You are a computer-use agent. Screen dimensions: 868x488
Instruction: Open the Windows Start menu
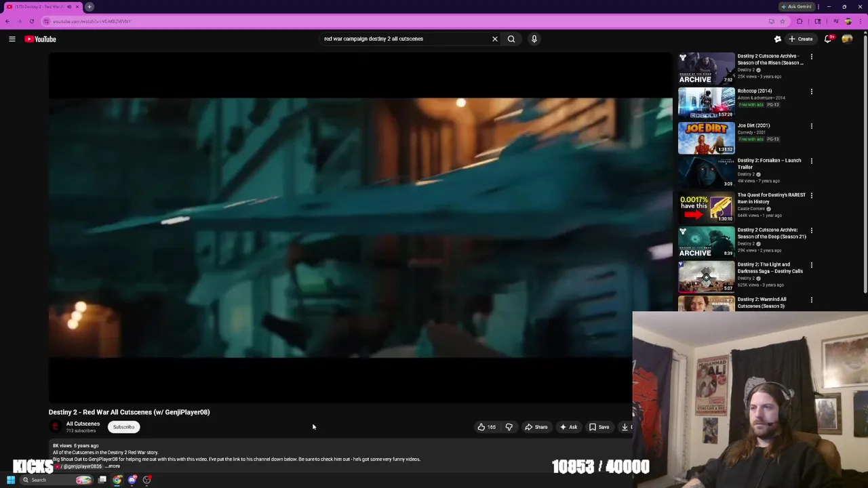pos(11,480)
